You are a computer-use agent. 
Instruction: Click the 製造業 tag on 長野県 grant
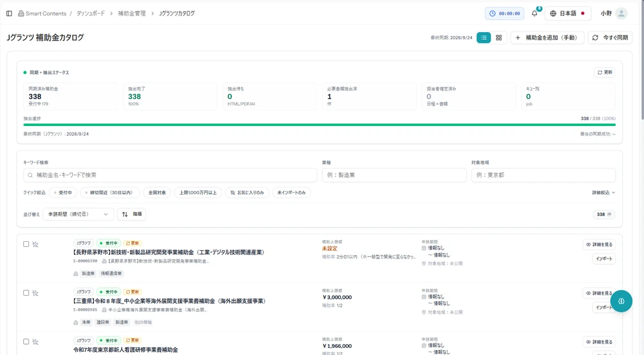88,274
